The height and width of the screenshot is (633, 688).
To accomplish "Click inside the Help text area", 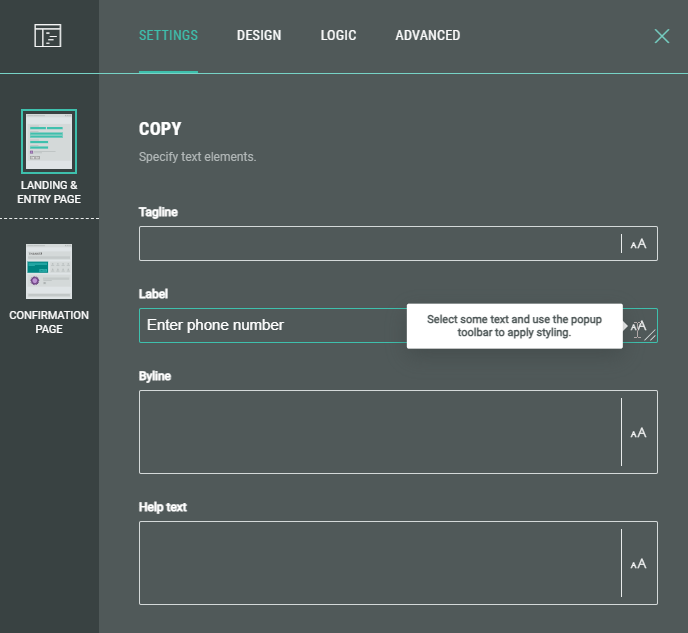I will pyautogui.click(x=380, y=563).
